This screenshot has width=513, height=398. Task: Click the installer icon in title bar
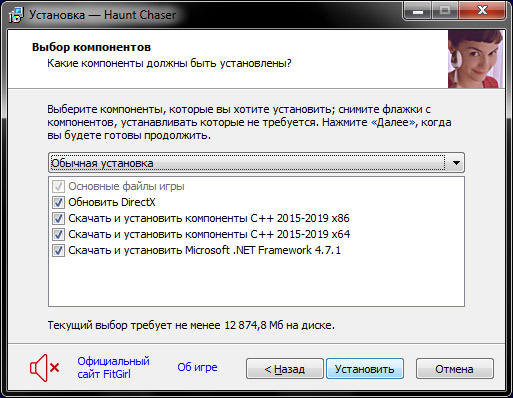click(x=16, y=15)
